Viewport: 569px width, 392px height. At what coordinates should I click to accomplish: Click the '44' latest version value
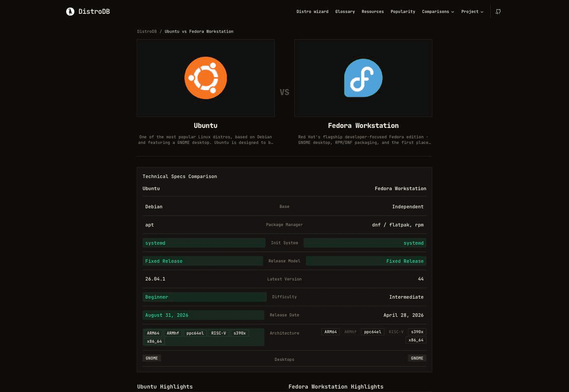421,279
